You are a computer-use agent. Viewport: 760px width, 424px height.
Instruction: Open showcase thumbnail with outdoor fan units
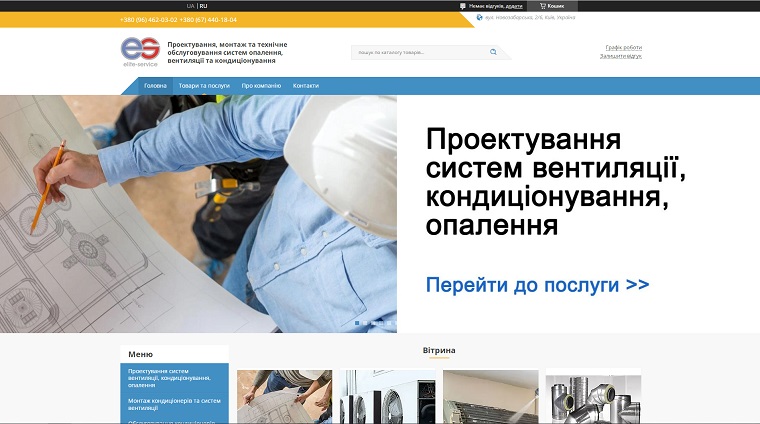coord(387,397)
